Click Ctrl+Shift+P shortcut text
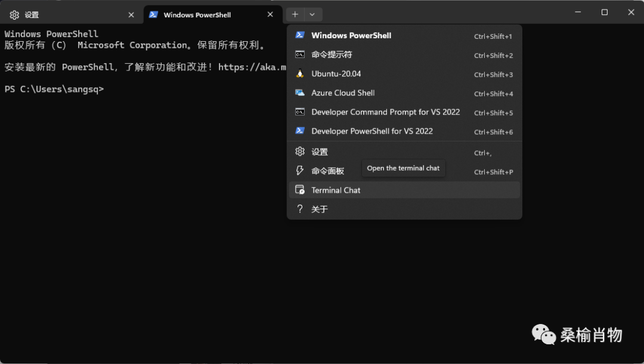This screenshot has height=364, width=644. coord(493,172)
